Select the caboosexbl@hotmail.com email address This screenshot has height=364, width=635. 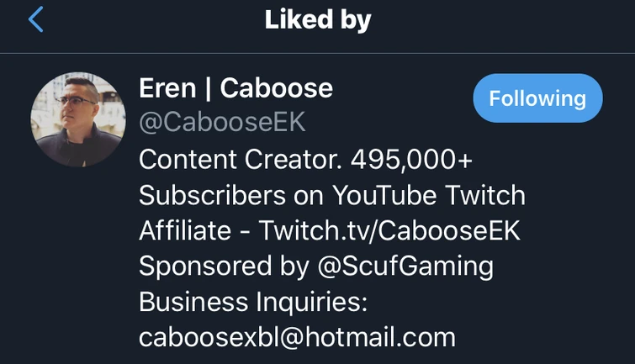click(x=297, y=338)
